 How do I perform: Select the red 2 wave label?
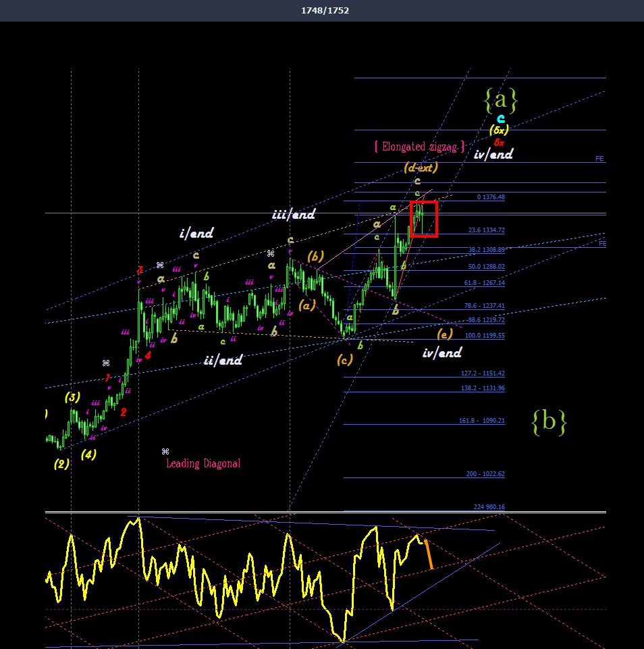(124, 412)
